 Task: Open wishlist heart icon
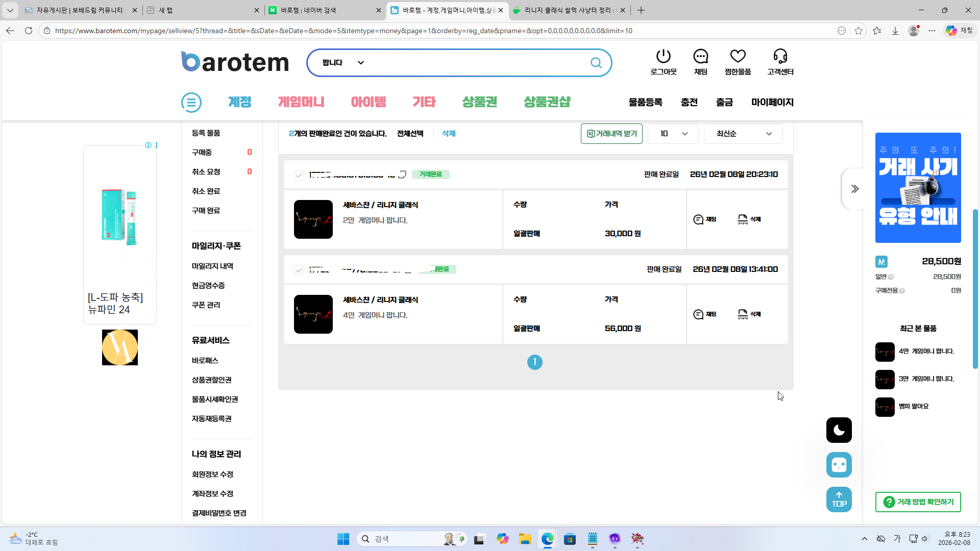738,56
